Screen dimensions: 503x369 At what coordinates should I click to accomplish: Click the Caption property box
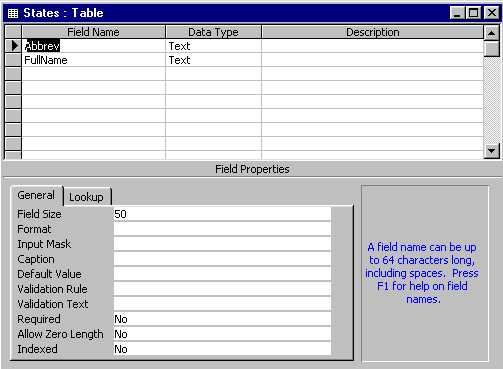pyautogui.click(x=222, y=259)
